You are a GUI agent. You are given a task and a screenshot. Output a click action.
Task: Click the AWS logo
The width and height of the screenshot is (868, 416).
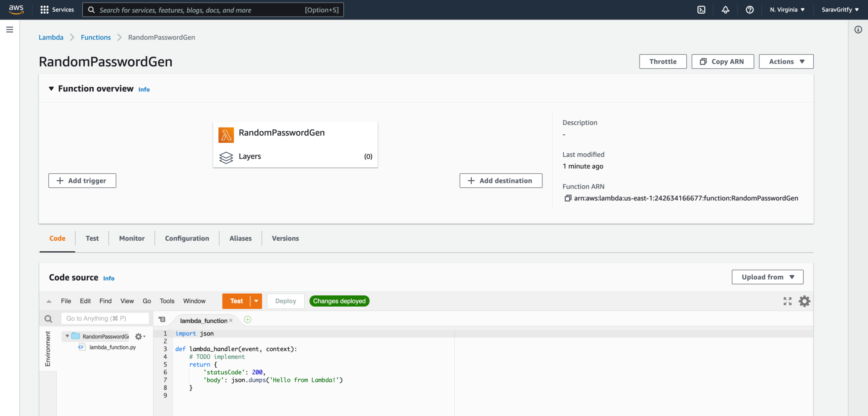[x=16, y=9]
